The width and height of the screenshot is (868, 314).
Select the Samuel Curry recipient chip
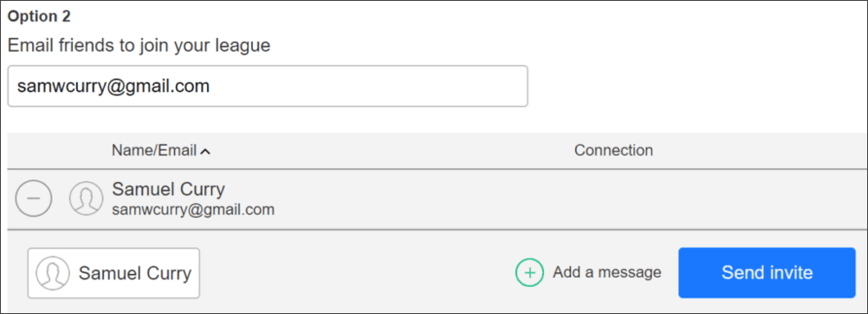point(113,273)
